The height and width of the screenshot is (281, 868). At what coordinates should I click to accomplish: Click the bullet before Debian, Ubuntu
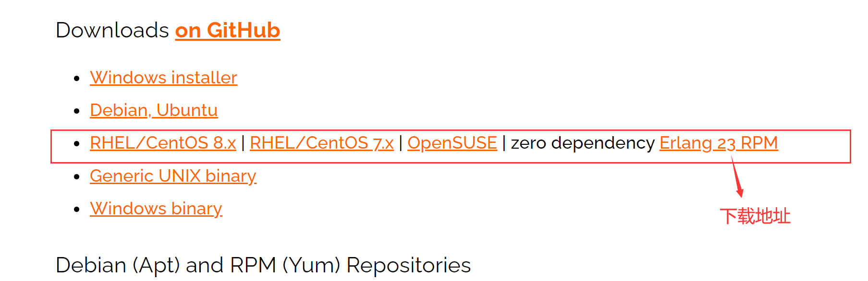pyautogui.click(x=76, y=111)
